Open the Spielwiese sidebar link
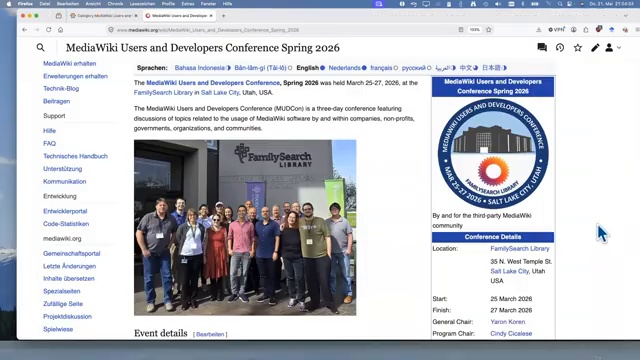This screenshot has height=360, width=640. (x=58, y=329)
